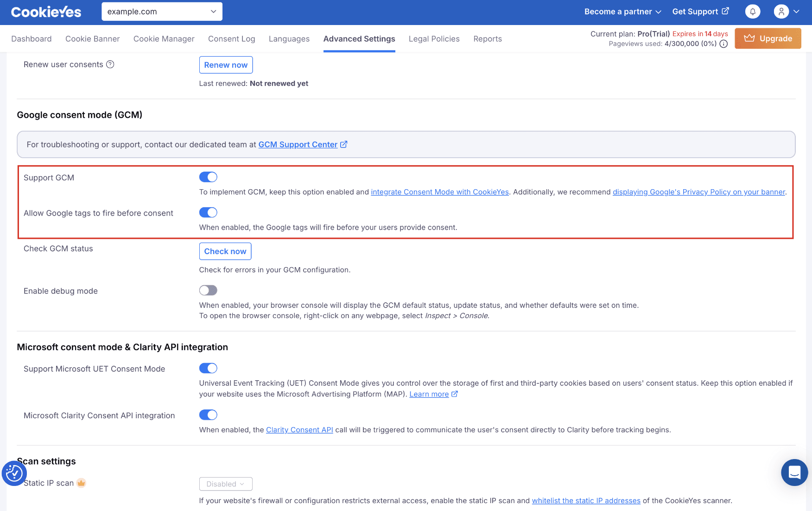The width and height of the screenshot is (812, 511).
Task: Open the Get Support link
Action: (x=700, y=12)
